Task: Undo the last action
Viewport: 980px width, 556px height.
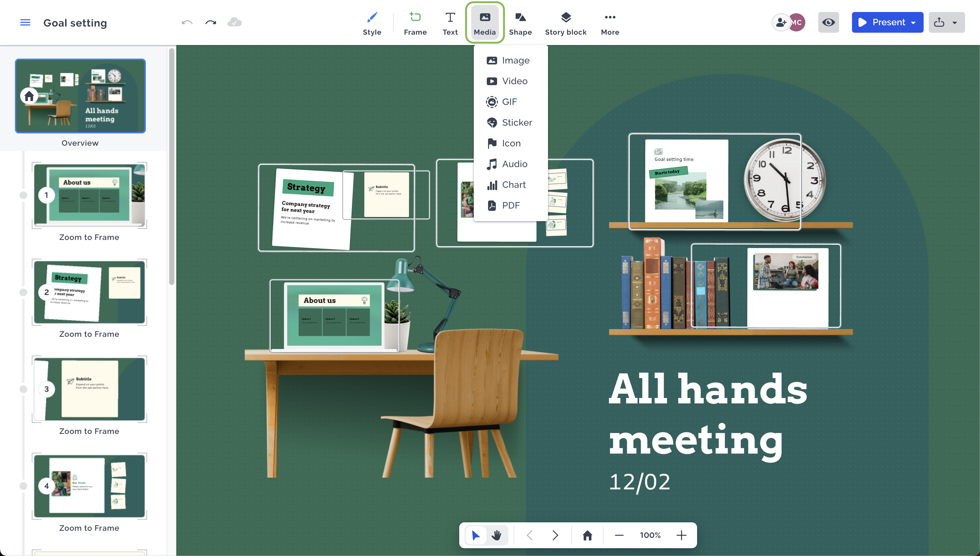Action: [x=187, y=23]
